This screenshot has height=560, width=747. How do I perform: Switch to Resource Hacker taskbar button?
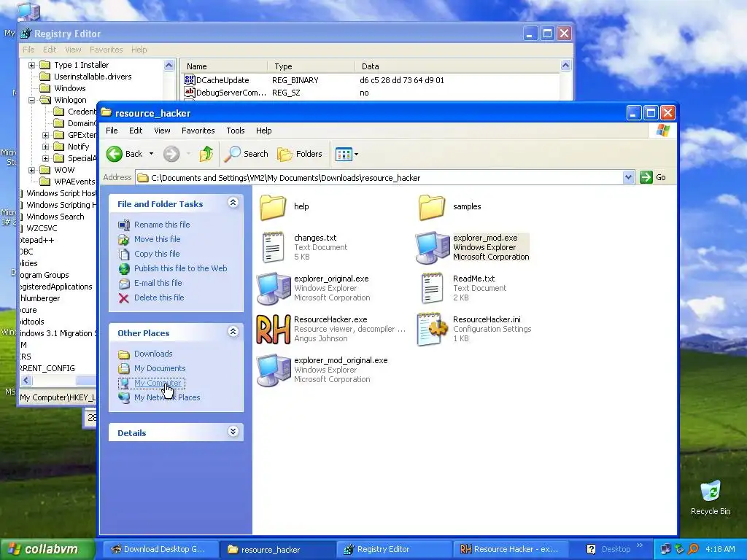pyautogui.click(x=510, y=549)
